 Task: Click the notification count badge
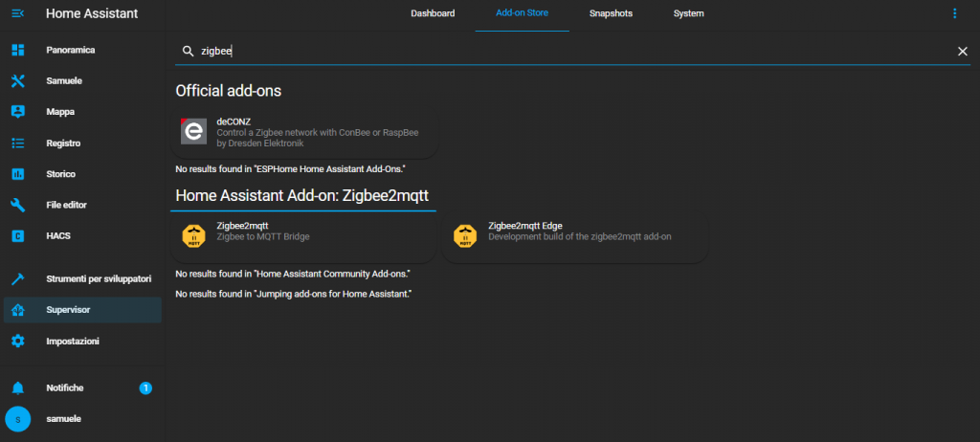[x=145, y=388]
